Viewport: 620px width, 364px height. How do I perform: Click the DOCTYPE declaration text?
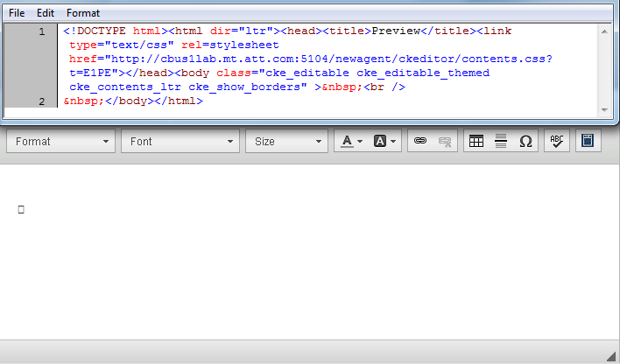coord(116,31)
